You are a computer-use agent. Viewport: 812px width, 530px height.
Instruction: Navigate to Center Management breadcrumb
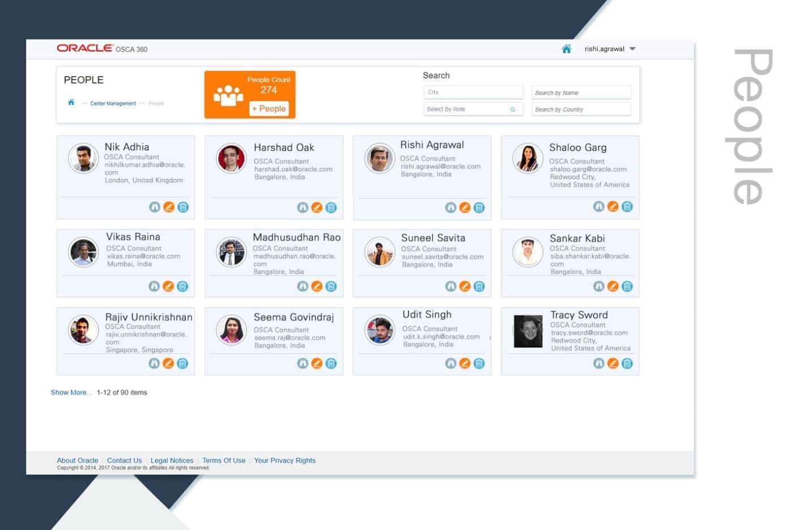coord(113,103)
